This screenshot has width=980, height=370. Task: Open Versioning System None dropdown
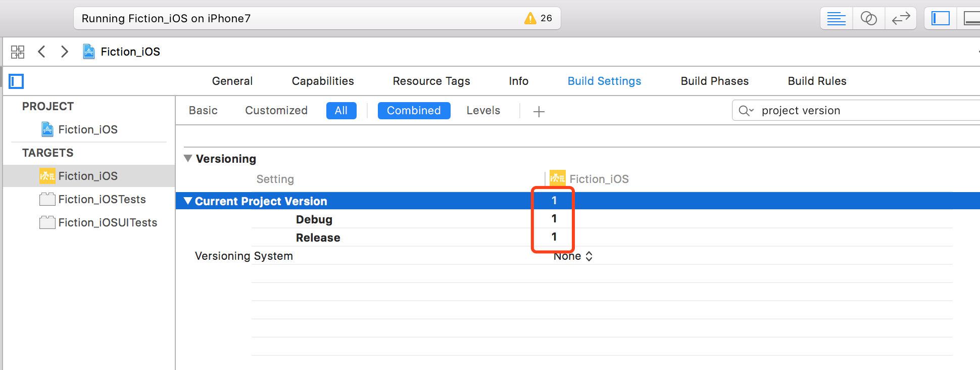tap(573, 256)
